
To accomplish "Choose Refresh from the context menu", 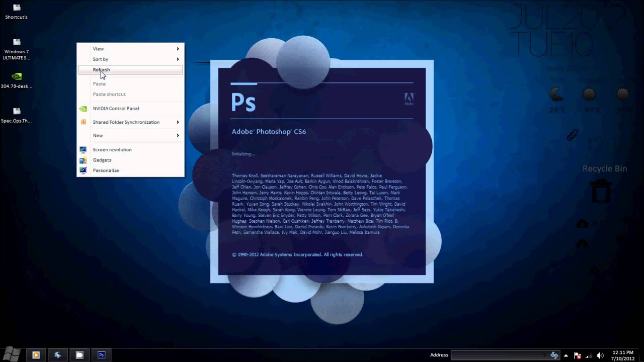I will point(130,70).
